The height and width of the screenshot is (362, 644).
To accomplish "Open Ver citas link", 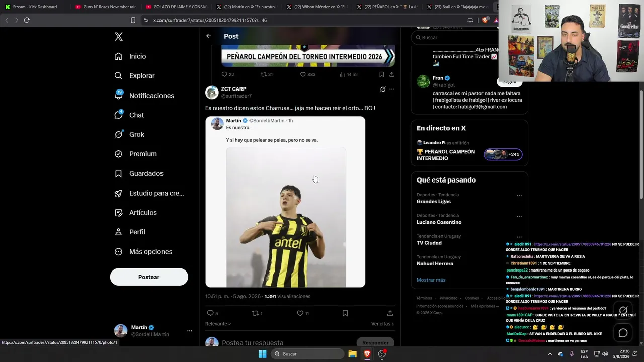I will (382, 324).
